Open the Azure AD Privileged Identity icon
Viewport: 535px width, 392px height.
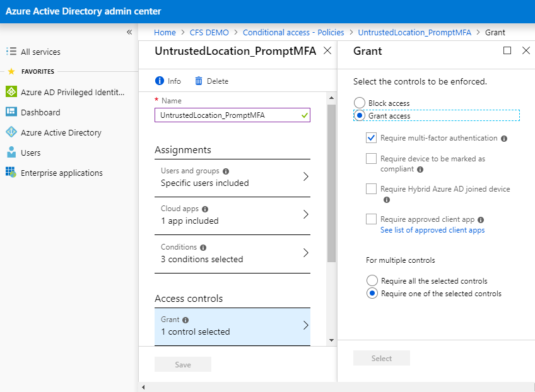pos(11,91)
